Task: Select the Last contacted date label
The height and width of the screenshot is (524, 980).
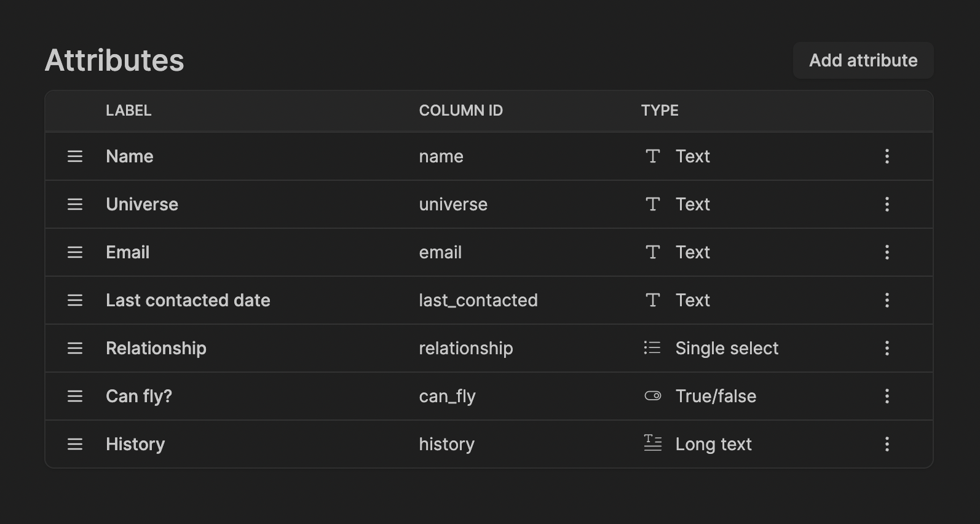Action: (x=188, y=300)
